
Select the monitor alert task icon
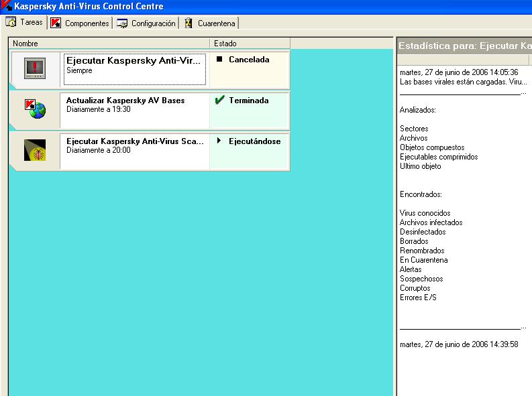[x=35, y=68]
